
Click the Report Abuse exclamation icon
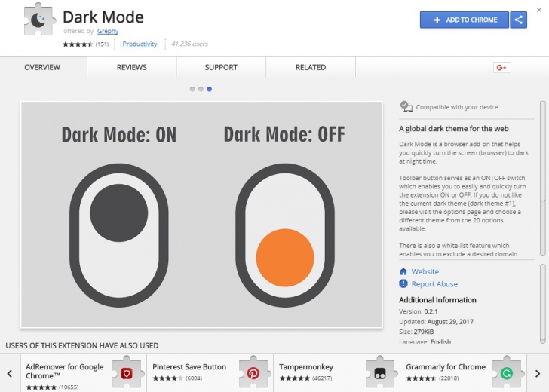click(403, 284)
